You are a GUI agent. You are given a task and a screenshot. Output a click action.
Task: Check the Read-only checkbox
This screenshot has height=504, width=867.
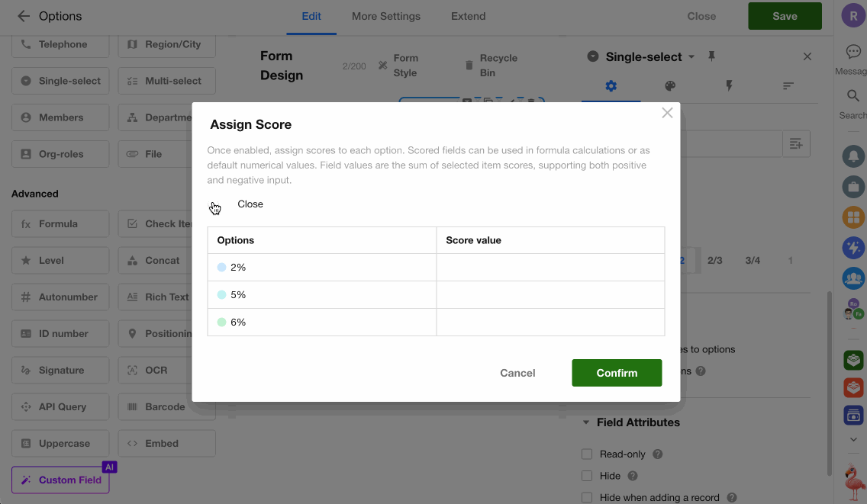[x=587, y=454]
